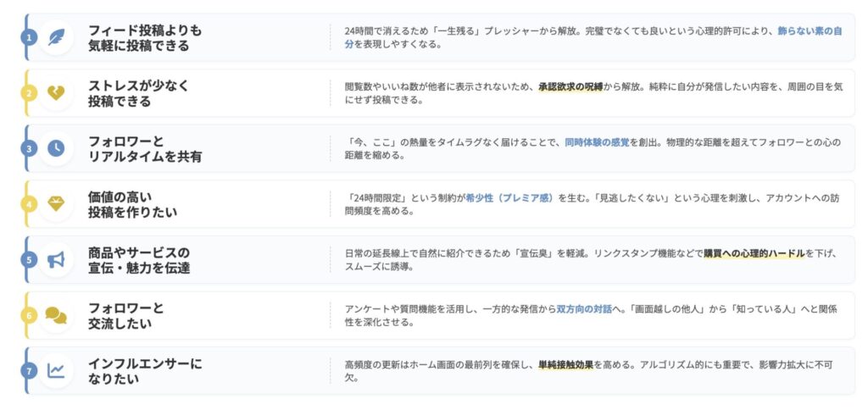The width and height of the screenshot is (868, 410).
Task: Click the clock icon in row 3
Action: click(56, 148)
